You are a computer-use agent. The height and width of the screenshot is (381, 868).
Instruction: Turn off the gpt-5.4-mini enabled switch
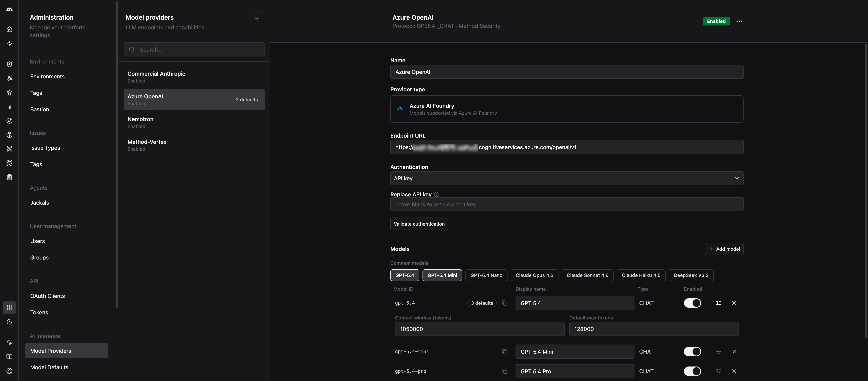click(692, 351)
